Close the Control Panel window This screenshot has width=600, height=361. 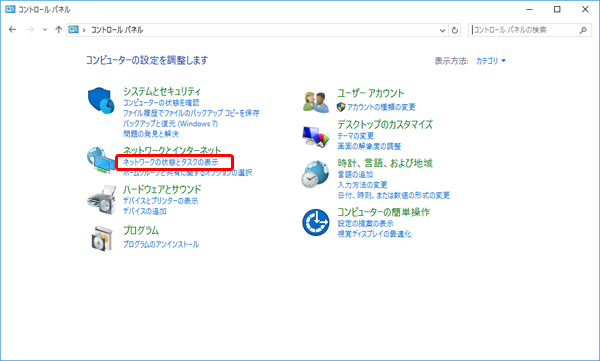point(585,9)
